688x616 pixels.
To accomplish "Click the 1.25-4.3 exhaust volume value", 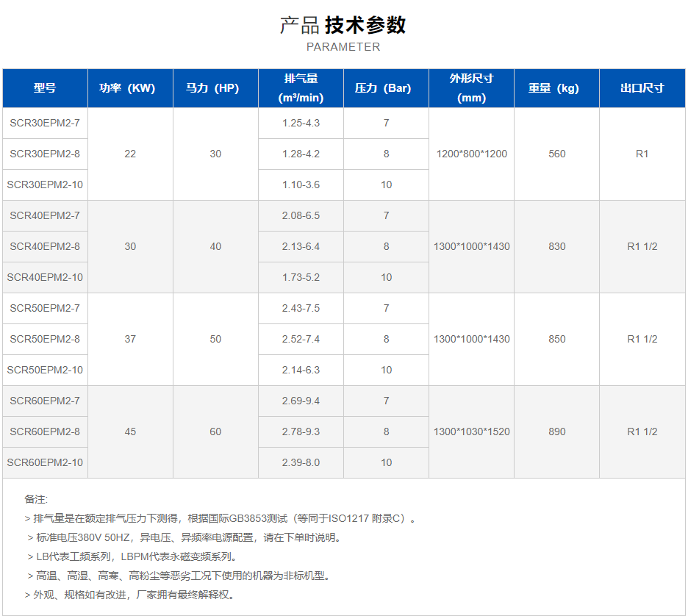I will tap(301, 123).
